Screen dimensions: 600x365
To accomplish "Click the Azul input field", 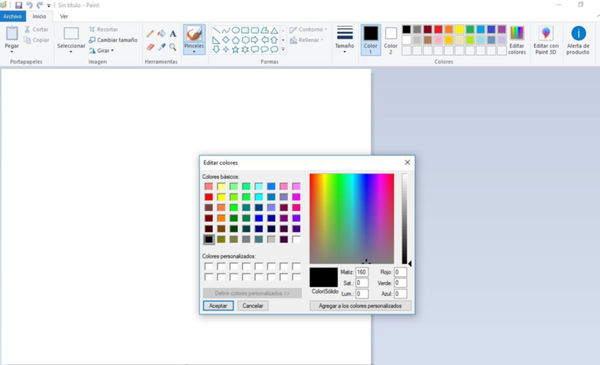I will (x=400, y=294).
